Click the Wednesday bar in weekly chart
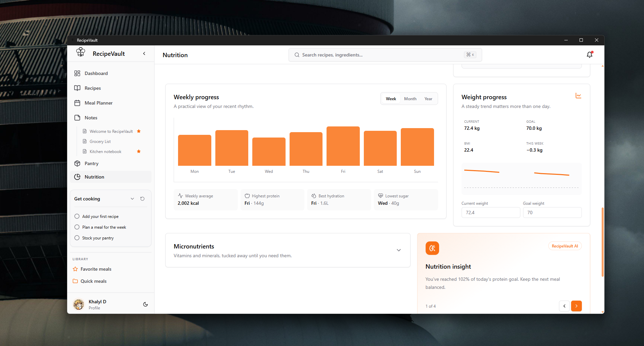The image size is (644, 346). pyautogui.click(x=269, y=152)
